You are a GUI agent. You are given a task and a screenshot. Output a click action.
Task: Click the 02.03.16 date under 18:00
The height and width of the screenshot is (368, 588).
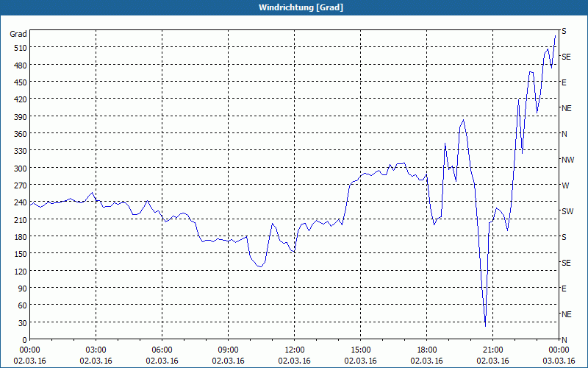[x=427, y=361]
